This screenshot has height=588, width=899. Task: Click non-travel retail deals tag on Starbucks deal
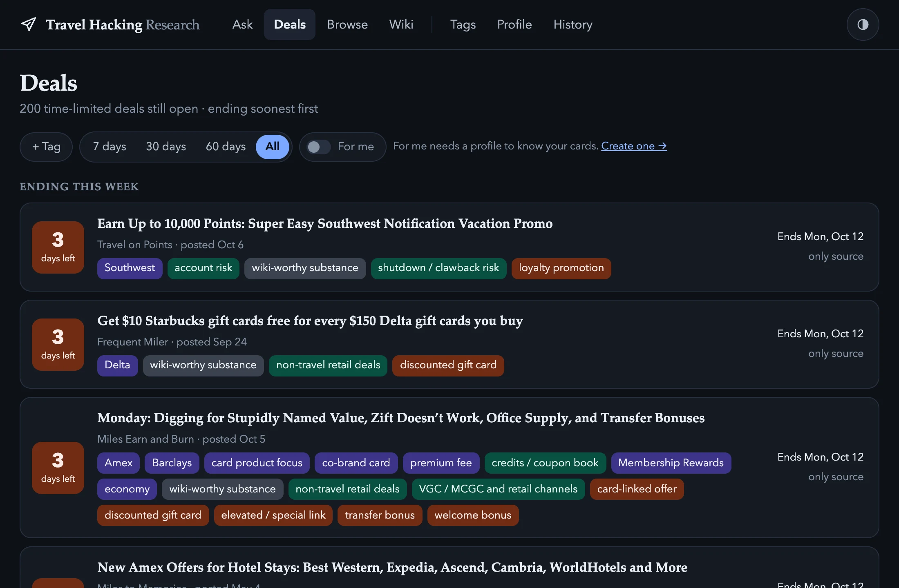(328, 365)
